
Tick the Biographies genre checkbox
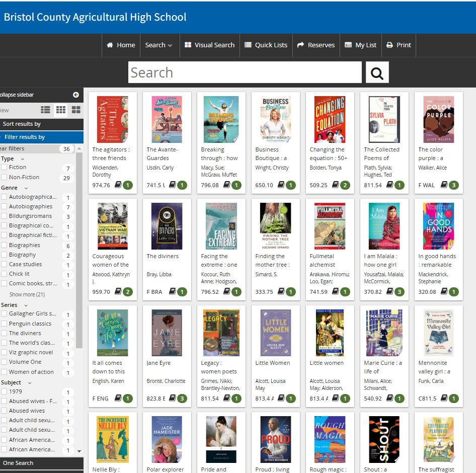(4, 245)
